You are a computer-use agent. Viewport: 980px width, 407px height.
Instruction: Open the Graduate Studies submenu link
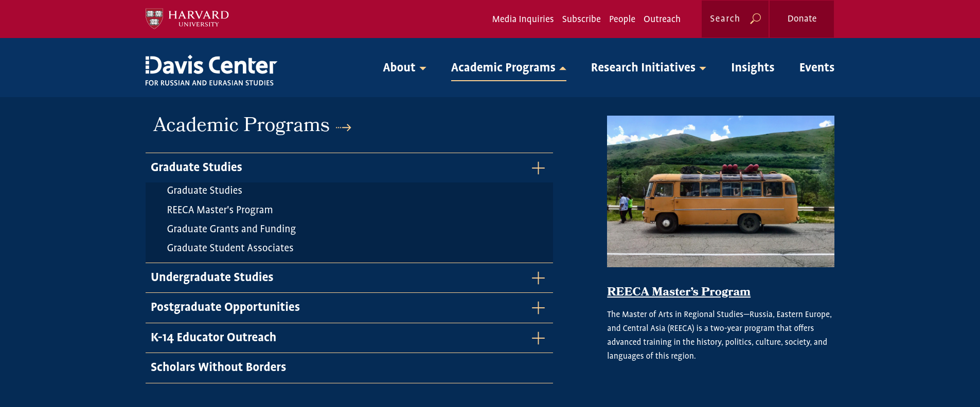[204, 190]
